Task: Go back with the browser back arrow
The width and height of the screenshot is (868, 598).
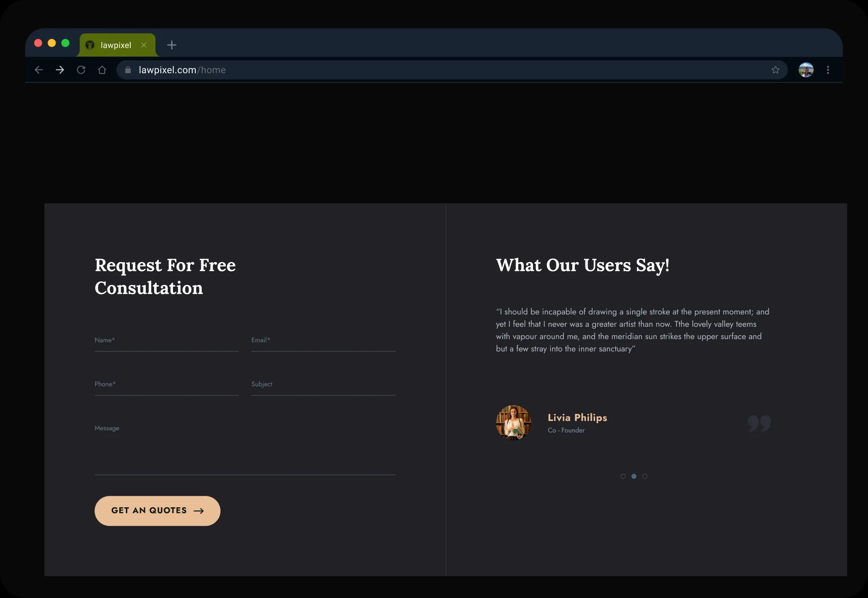Action: tap(39, 70)
